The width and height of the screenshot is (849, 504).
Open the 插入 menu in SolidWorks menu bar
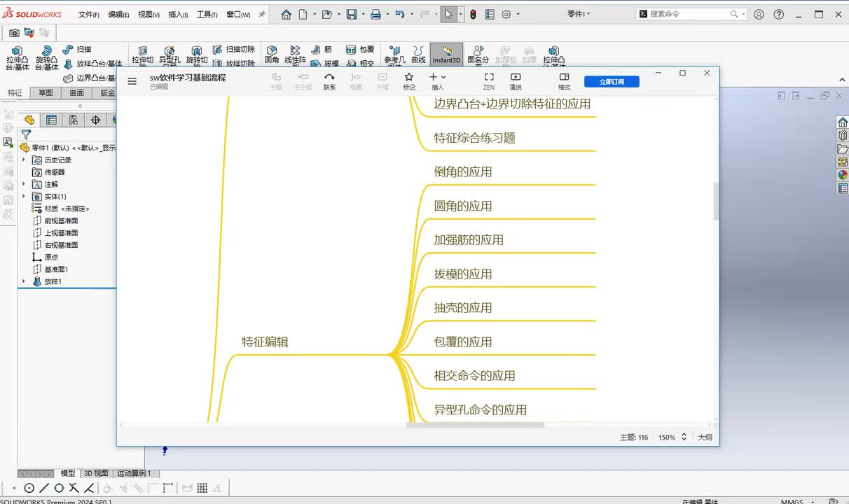178,14
